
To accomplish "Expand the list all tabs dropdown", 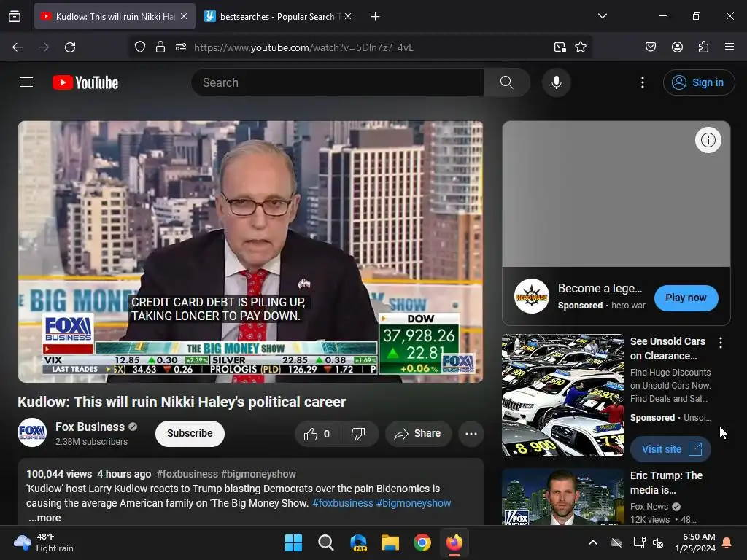I will [602, 16].
